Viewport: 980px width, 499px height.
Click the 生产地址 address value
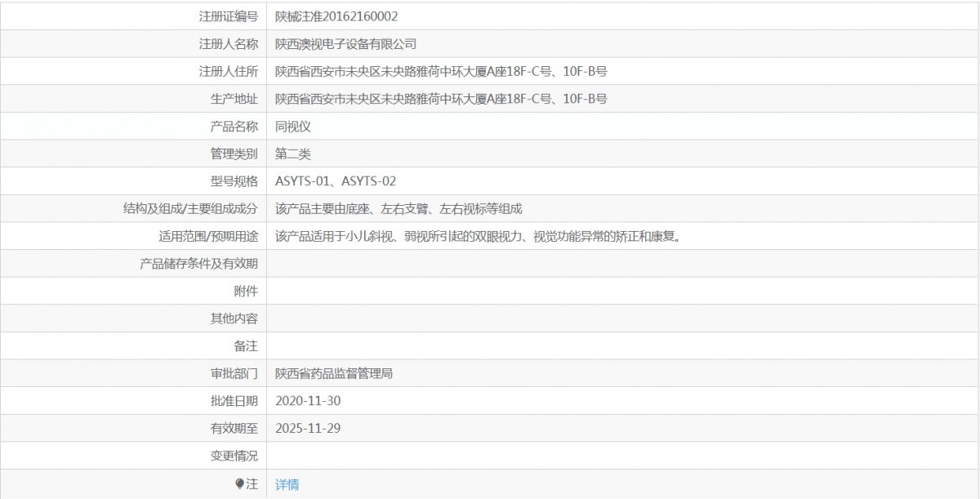[441, 99]
